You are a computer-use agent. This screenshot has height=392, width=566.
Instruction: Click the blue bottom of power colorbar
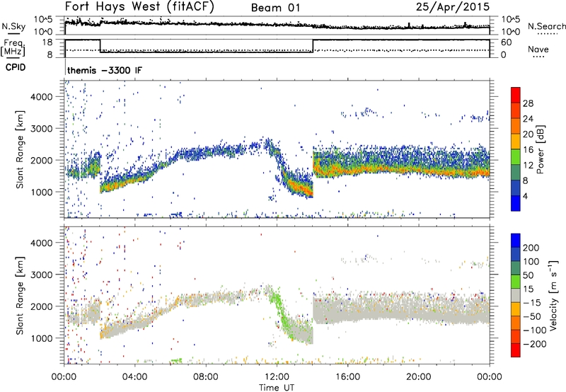[x=516, y=203]
